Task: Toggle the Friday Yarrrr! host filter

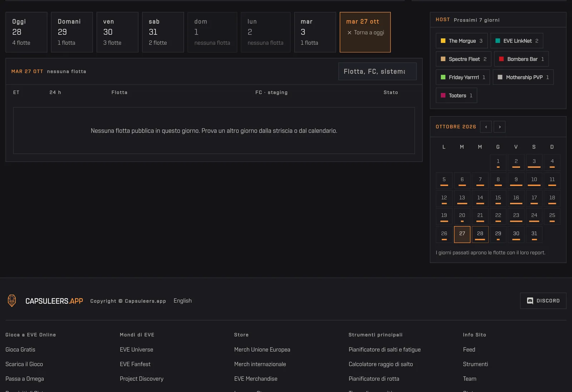Action: point(463,77)
